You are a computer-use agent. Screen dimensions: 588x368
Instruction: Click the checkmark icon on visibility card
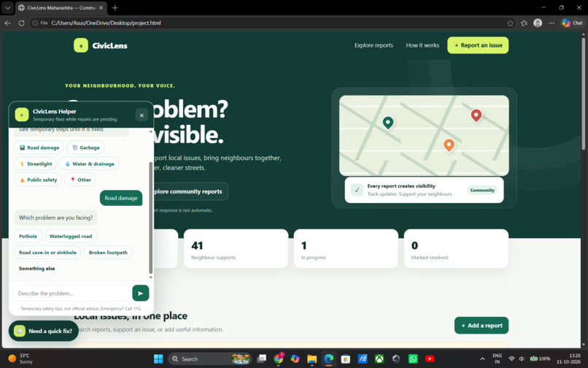pos(357,190)
